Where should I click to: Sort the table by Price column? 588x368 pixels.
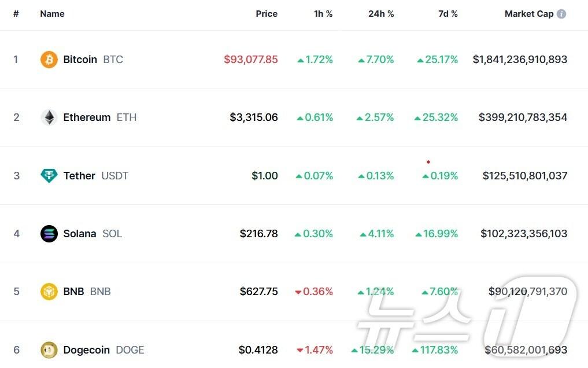(267, 14)
